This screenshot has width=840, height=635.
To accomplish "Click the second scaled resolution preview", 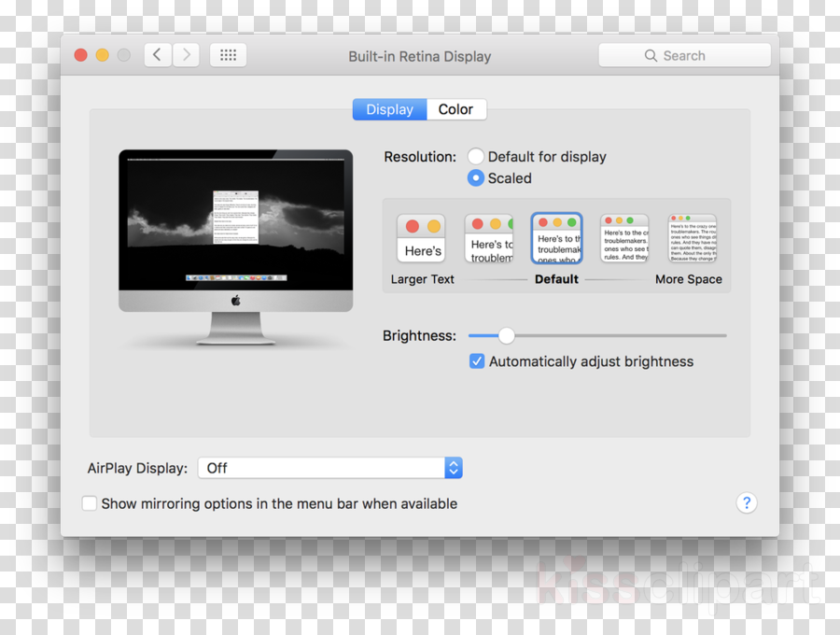I will click(x=489, y=237).
